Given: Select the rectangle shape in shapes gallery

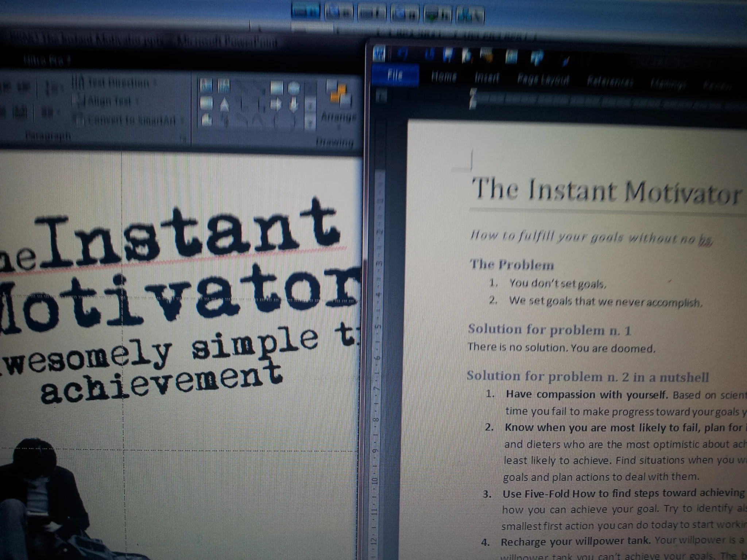Looking at the screenshot, I should coord(276,87).
